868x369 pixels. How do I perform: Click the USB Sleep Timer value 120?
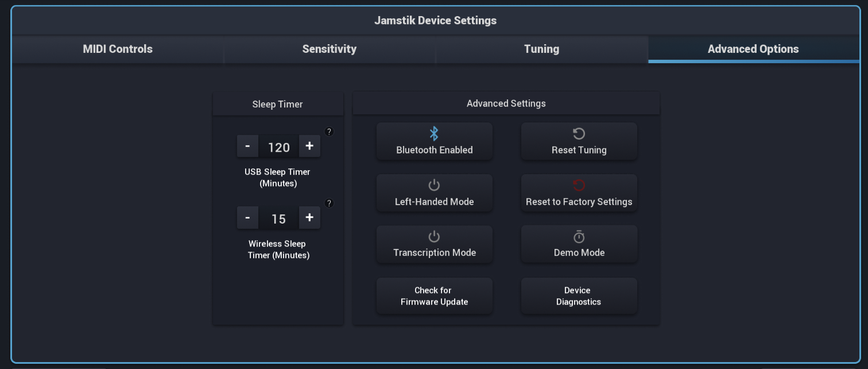278,147
